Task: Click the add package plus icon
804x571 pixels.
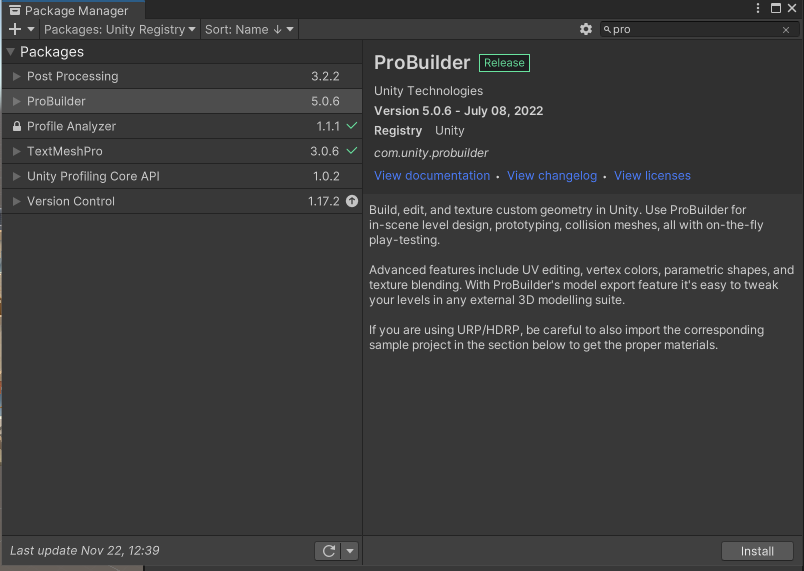Action: (14, 30)
